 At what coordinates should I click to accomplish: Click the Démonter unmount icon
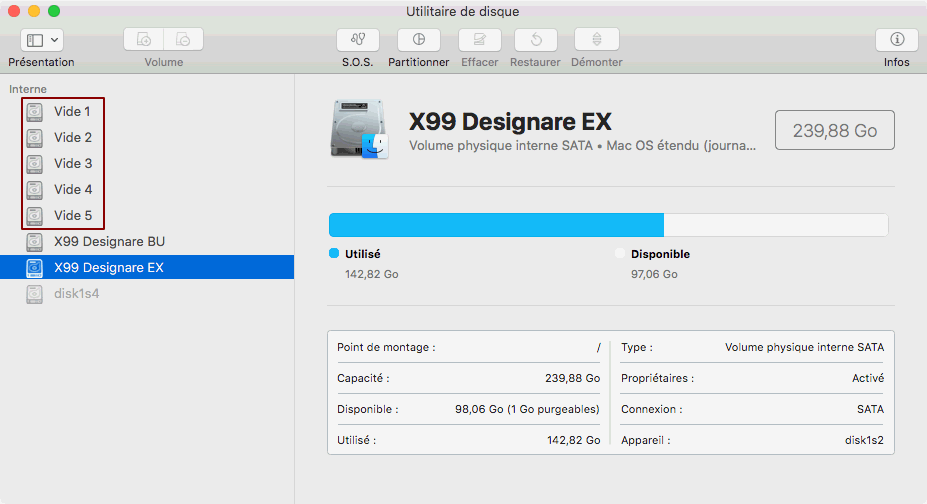tap(597, 40)
